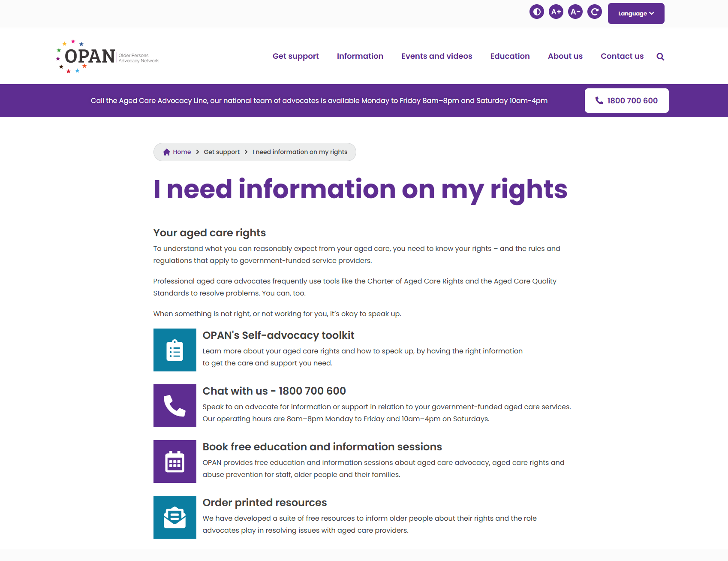Click the phone icon in 1800 700 600 button
The width and height of the screenshot is (728, 561).
click(x=599, y=100)
